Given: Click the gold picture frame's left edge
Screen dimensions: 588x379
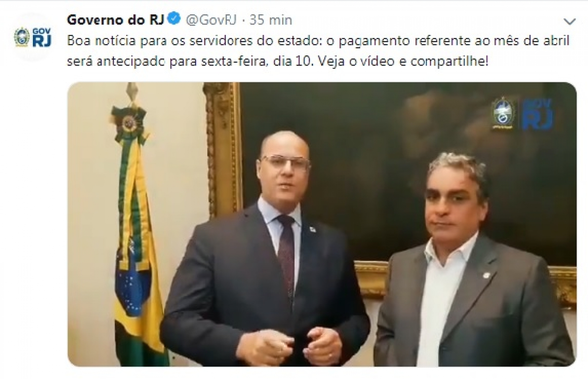Looking at the screenshot, I should (x=222, y=147).
